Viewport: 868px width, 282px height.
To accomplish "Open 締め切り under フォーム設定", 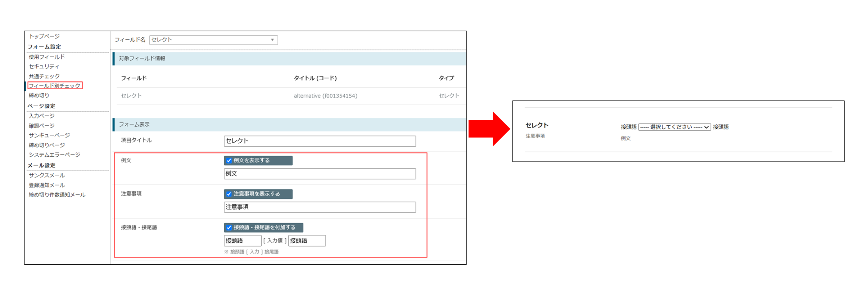I will tap(39, 95).
